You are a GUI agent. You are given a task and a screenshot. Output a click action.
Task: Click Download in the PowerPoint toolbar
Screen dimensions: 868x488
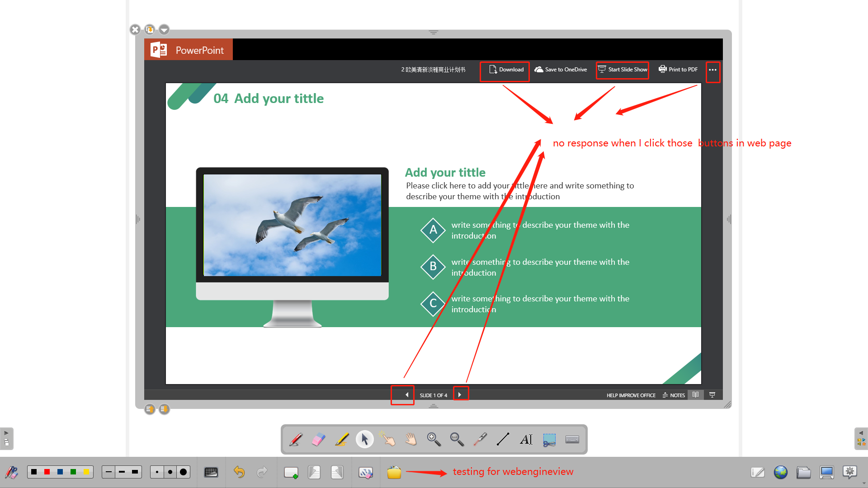coord(506,70)
